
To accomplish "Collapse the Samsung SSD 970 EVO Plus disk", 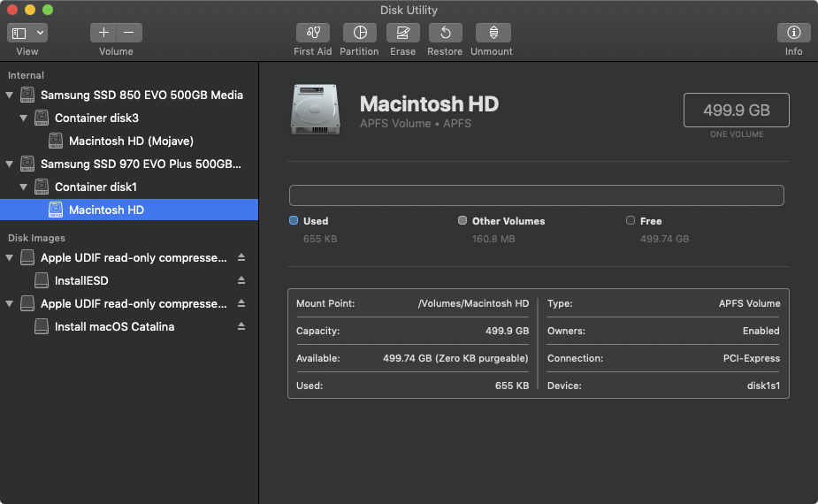I will [10, 164].
